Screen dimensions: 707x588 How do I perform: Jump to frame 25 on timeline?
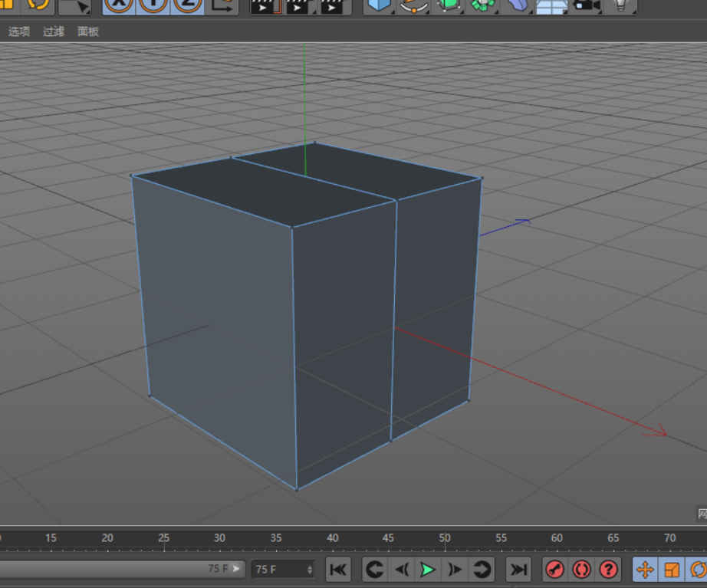click(x=163, y=538)
